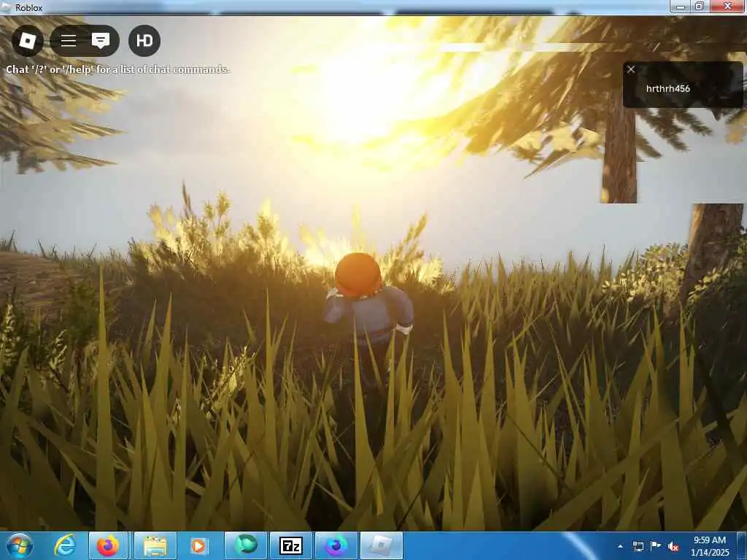The width and height of the screenshot is (747, 560).
Task: Open the purple-blue browser icon in the taskbar
Action: [x=336, y=545]
